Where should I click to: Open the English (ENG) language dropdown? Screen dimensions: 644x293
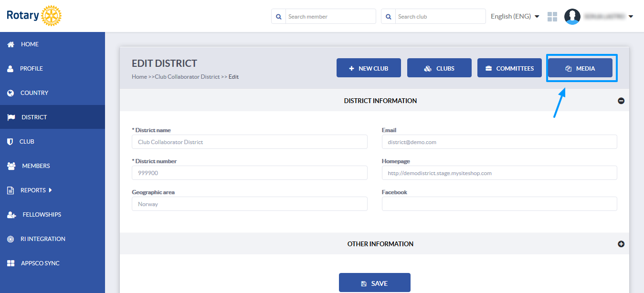pyautogui.click(x=515, y=16)
